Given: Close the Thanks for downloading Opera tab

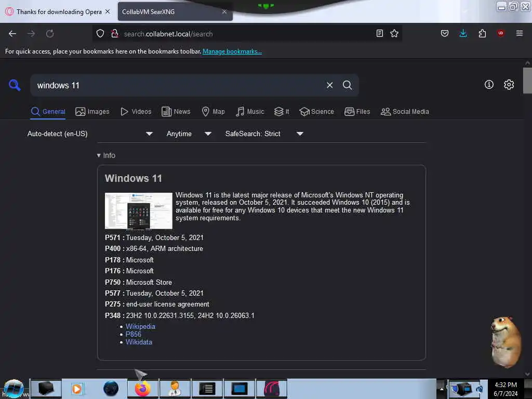Looking at the screenshot, I should click(x=108, y=11).
